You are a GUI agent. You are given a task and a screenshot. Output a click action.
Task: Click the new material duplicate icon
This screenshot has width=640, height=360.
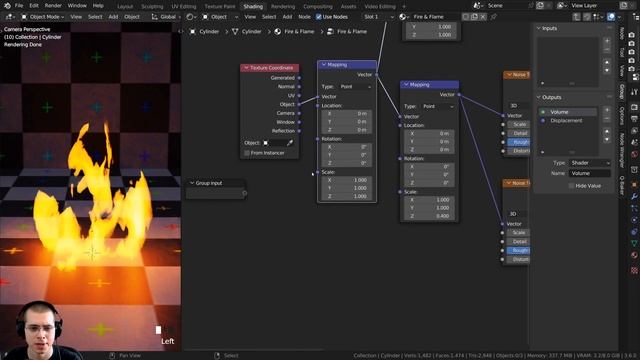pos(474,17)
